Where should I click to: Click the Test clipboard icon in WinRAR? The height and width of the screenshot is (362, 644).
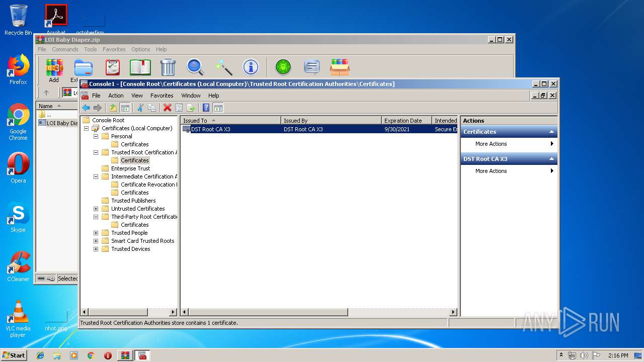click(x=113, y=67)
